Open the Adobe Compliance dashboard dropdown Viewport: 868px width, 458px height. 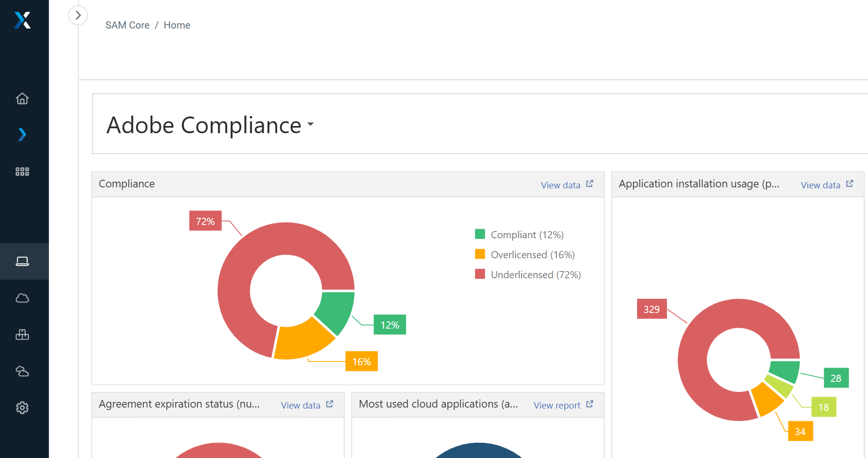click(210, 125)
